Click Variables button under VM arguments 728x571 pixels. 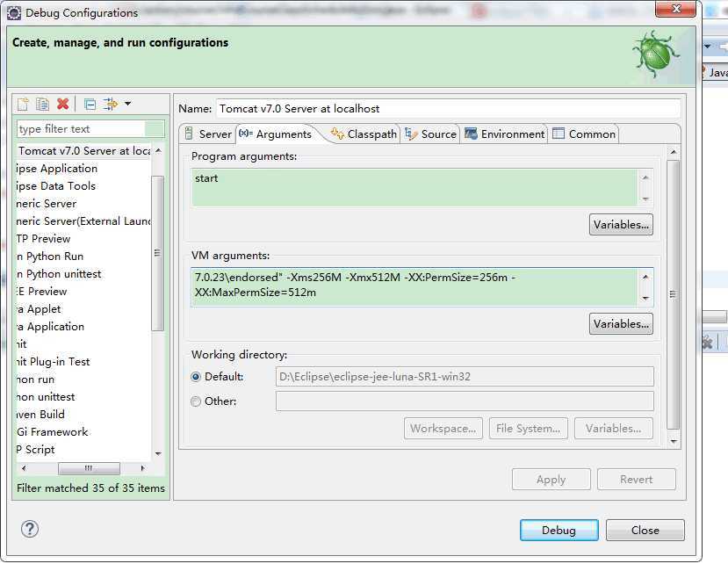[x=621, y=323]
